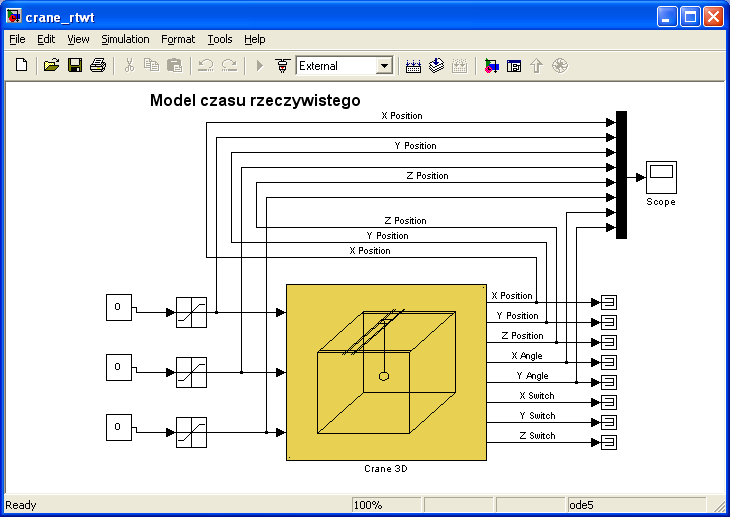The height and width of the screenshot is (517, 730).
Task: Click the Connect to target icon
Action: tap(282, 65)
